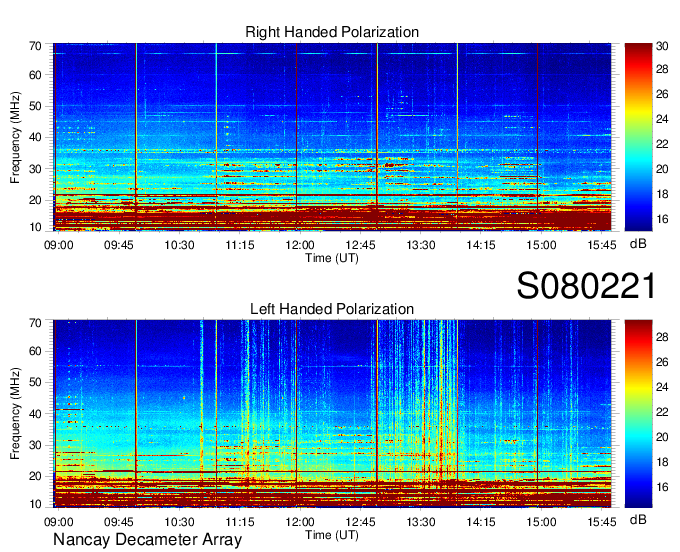
Task: Click the dB unit under the bottom colorbar
Action: click(x=638, y=519)
